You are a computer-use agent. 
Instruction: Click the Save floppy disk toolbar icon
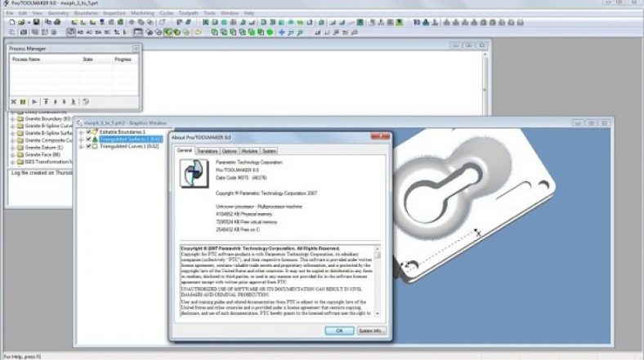[37, 22]
